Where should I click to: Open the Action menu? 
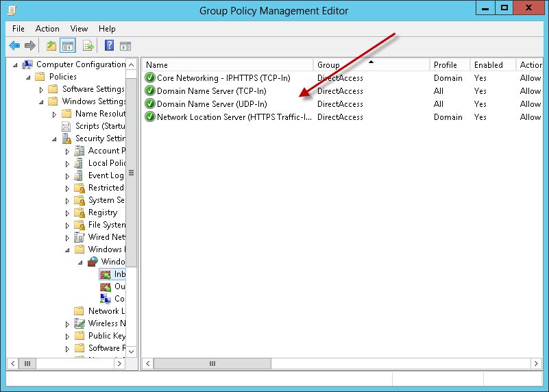pos(47,29)
